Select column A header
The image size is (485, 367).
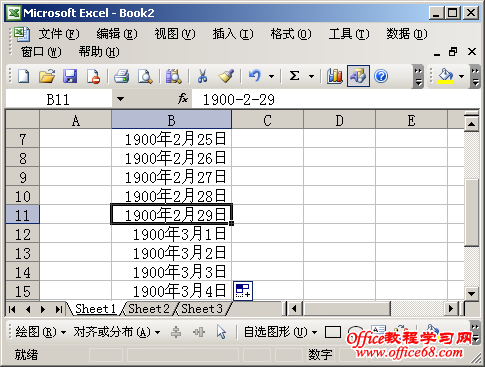point(75,120)
